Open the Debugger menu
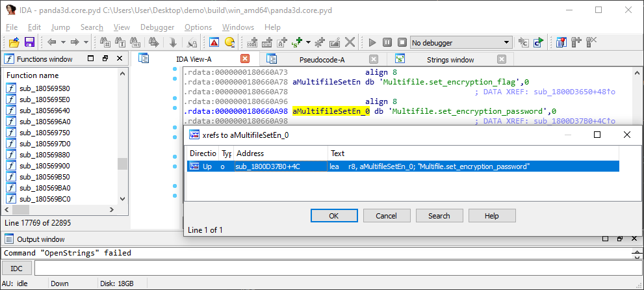 coord(157,27)
